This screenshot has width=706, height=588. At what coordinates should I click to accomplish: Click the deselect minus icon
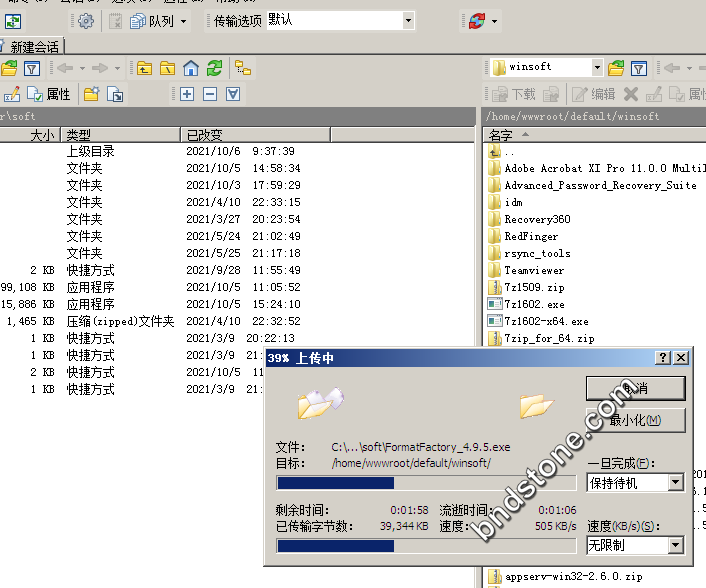tap(210, 94)
